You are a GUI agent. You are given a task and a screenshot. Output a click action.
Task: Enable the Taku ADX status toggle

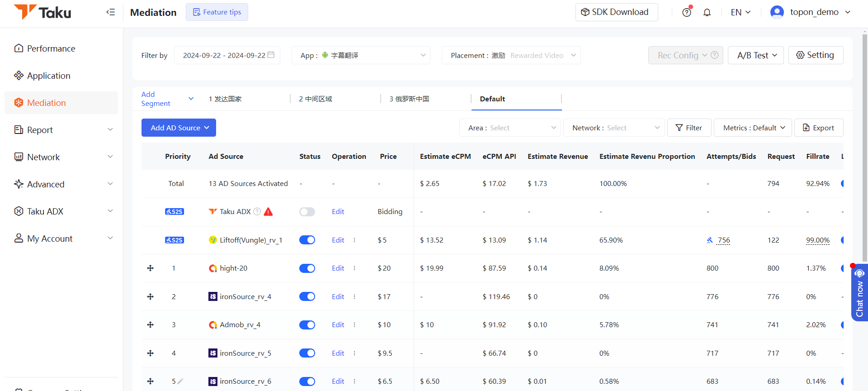click(x=307, y=212)
